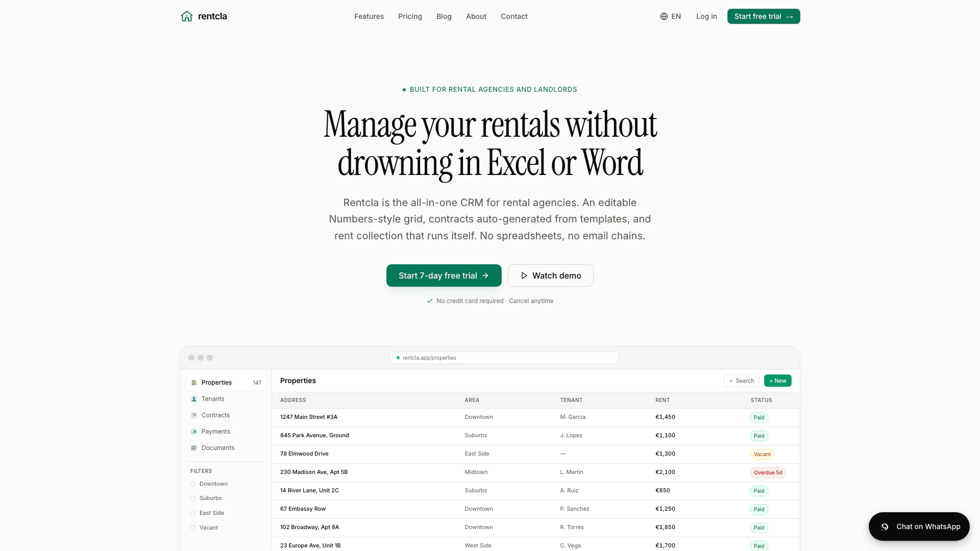Click the Log in link
The height and width of the screenshot is (551, 980).
click(x=706, y=16)
